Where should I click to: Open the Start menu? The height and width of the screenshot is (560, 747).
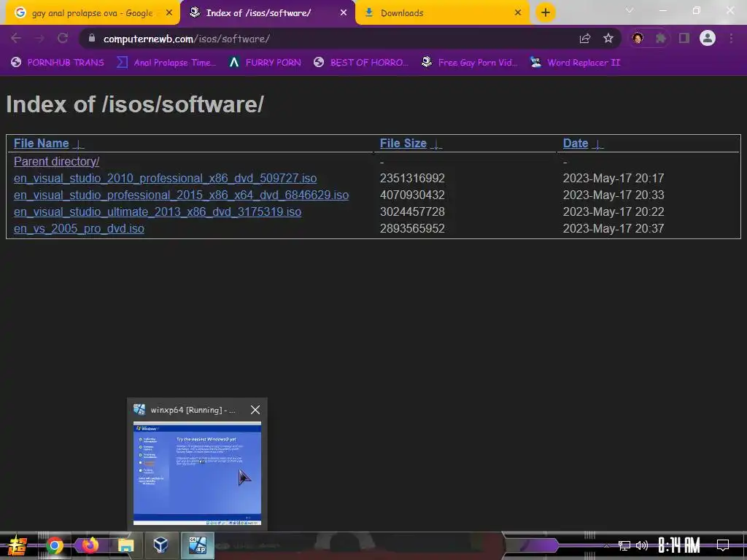pyautogui.click(x=18, y=545)
